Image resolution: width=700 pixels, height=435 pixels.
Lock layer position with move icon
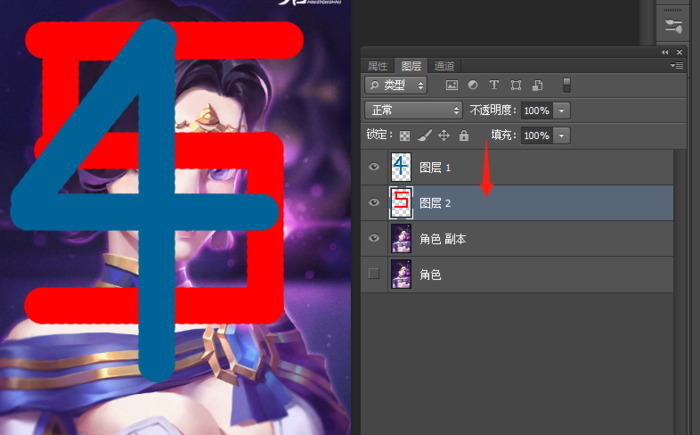pos(444,135)
